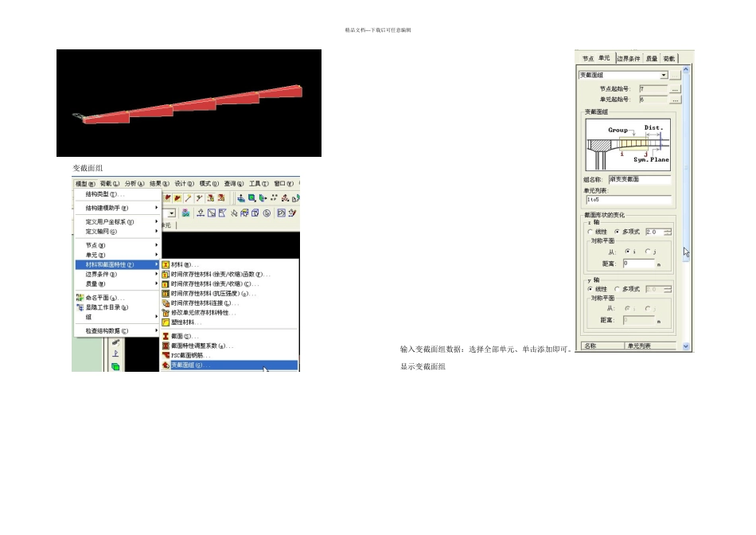Screen dimensions: 756x535
Task: Click ellipsis button beside 节点起始号
Action: click(675, 89)
